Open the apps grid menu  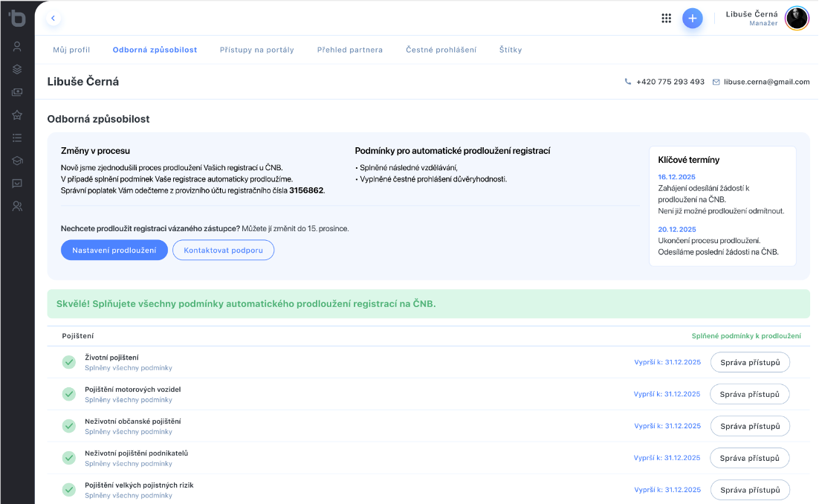667,19
